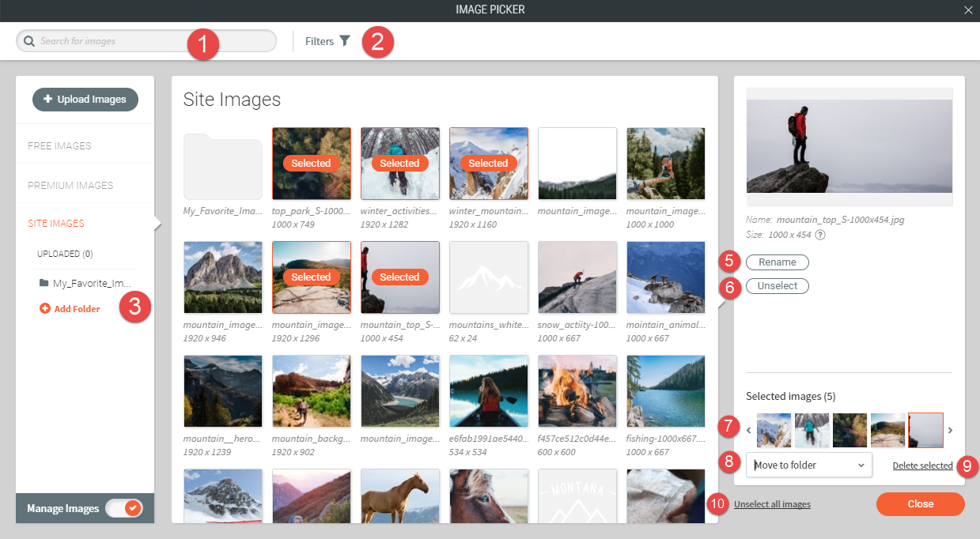The image size is (980, 539).
Task: Click the plus icon on Upload Images
Action: tap(48, 99)
